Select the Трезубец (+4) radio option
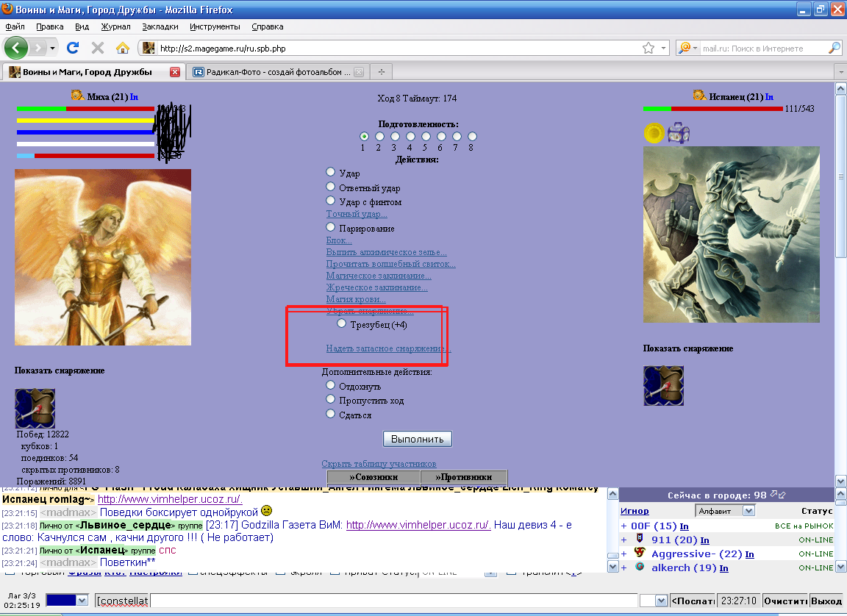847x616 pixels. (x=341, y=323)
